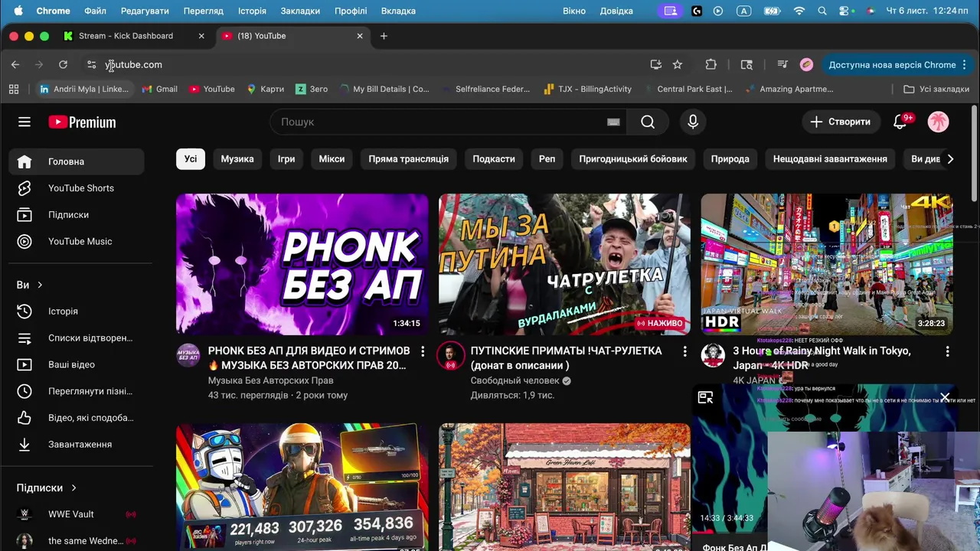Open the Музыка Без Авторских Прав channel
Viewport: 980px width, 551px height.
click(271, 380)
